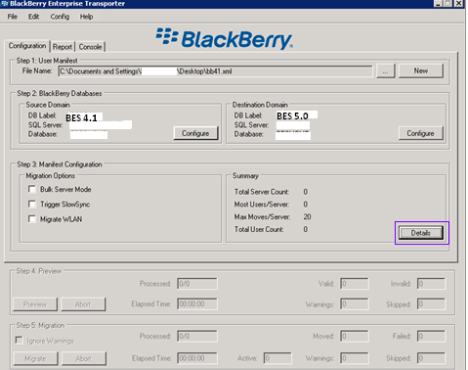Click the Step 4 Elapsed Time field
Image resolution: width=468 pixels, height=370 pixels.
point(197,304)
